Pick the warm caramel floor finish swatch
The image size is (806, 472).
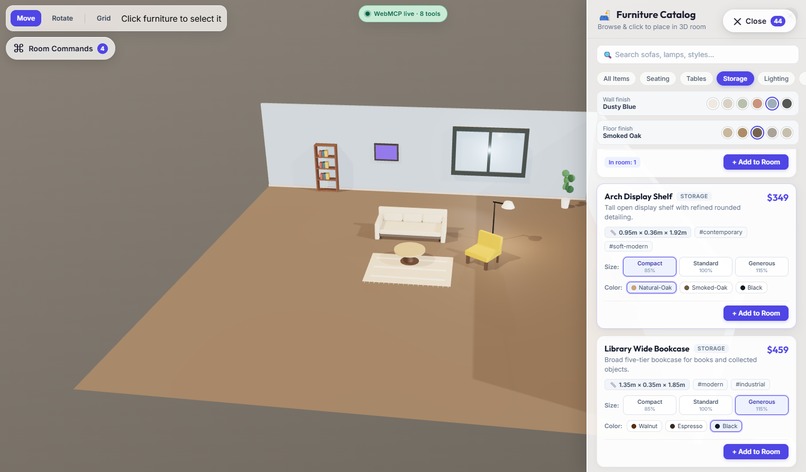[x=742, y=133]
